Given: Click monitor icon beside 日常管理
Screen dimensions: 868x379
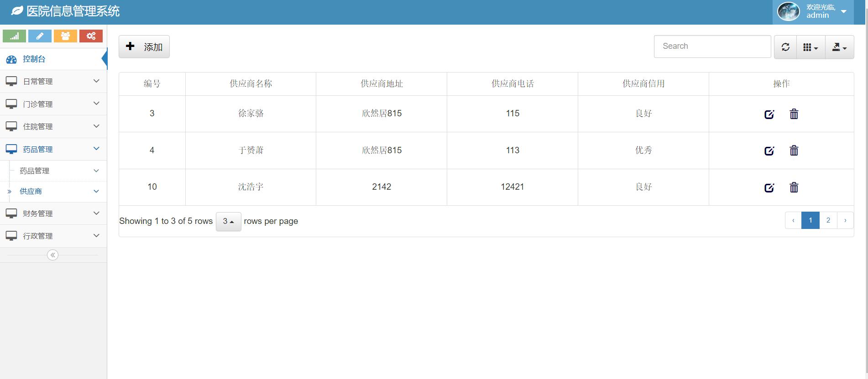Looking at the screenshot, I should [11, 81].
